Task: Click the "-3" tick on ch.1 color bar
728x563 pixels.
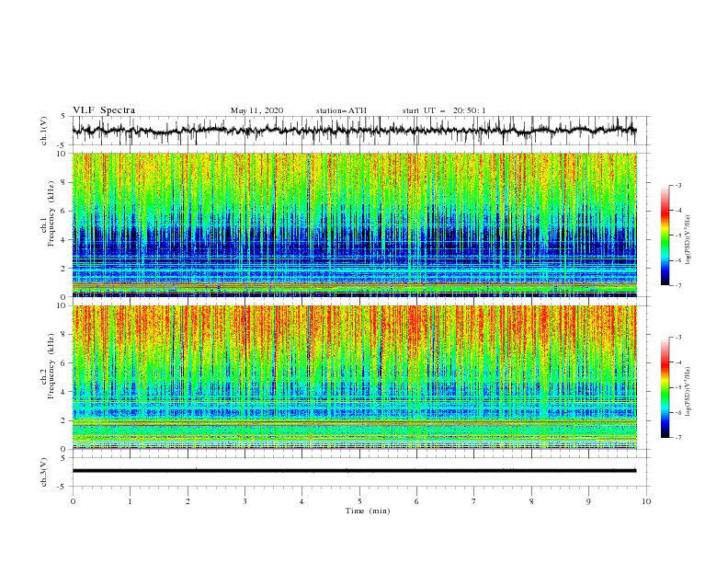Action: point(678,185)
